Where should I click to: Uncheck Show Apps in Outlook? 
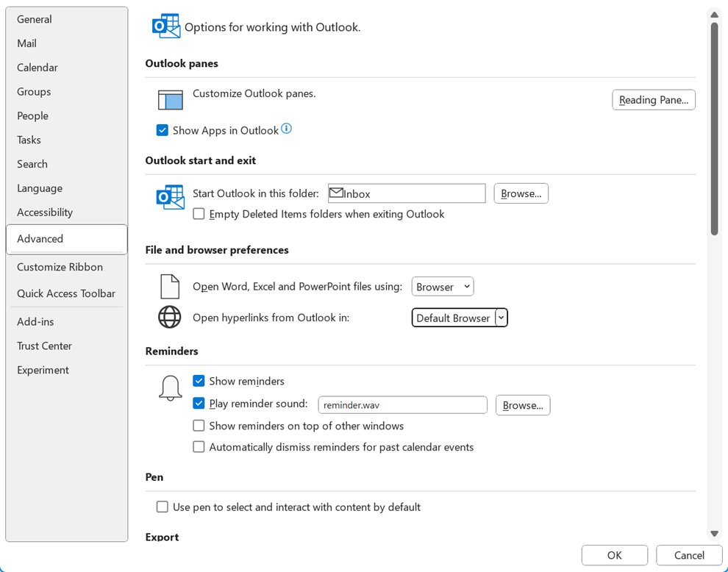tap(162, 130)
